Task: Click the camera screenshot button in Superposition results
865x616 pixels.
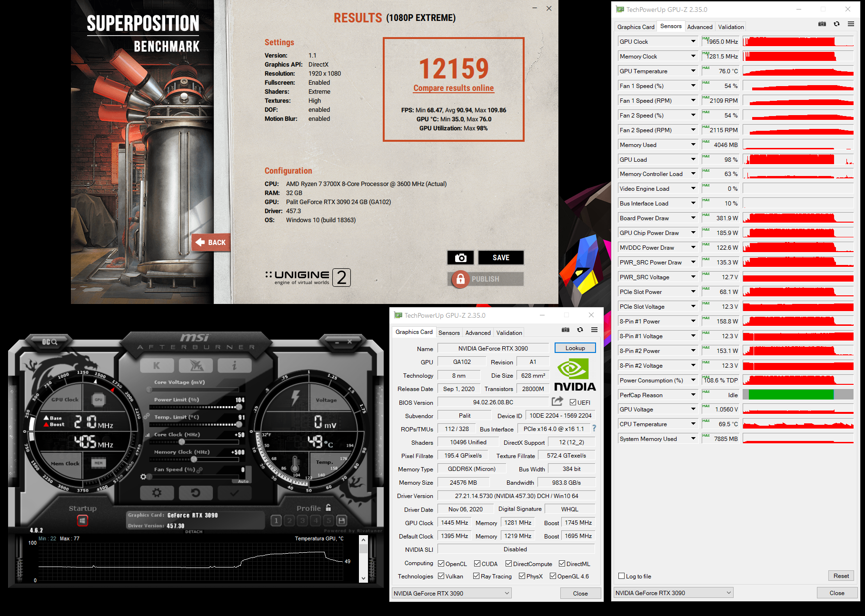Action: [460, 257]
